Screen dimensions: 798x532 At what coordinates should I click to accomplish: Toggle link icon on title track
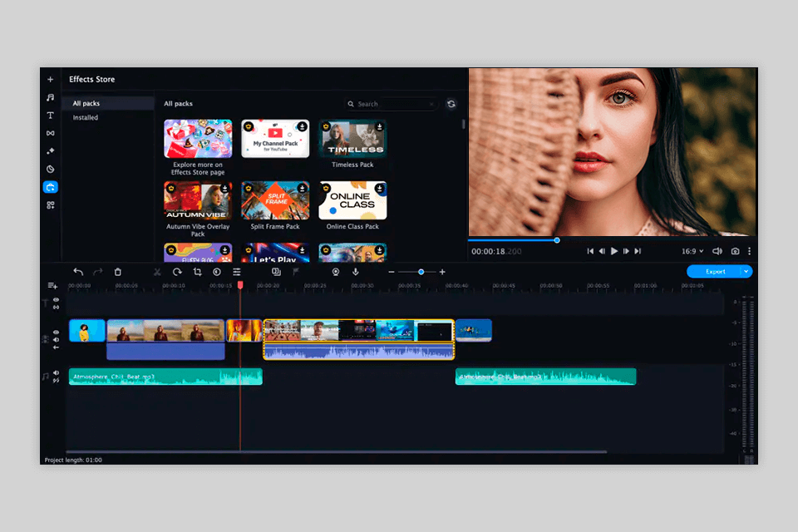pyautogui.click(x=56, y=307)
